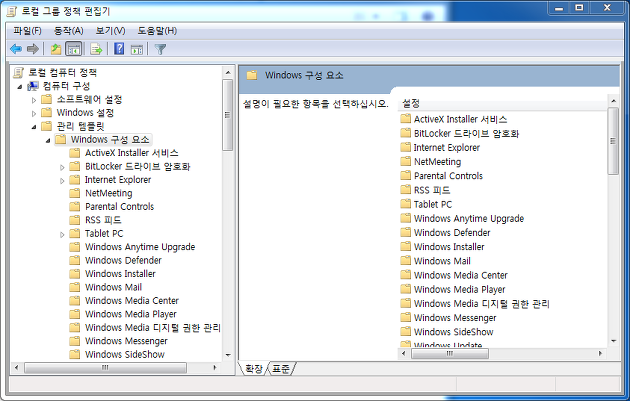Click folder icon beside ActiveX Installer 서비스 in right list
This screenshot has width=630, height=401.
[x=406, y=119]
